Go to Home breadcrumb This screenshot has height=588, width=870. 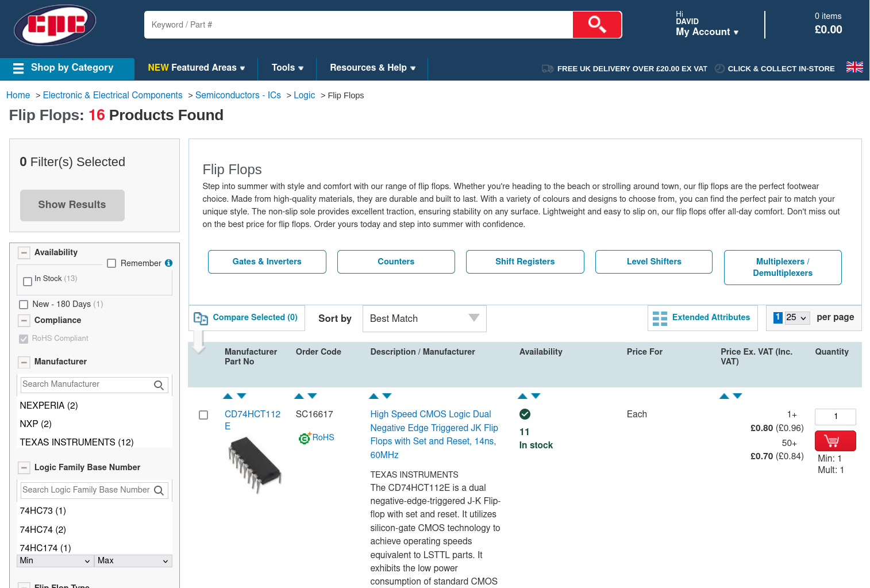(18, 95)
